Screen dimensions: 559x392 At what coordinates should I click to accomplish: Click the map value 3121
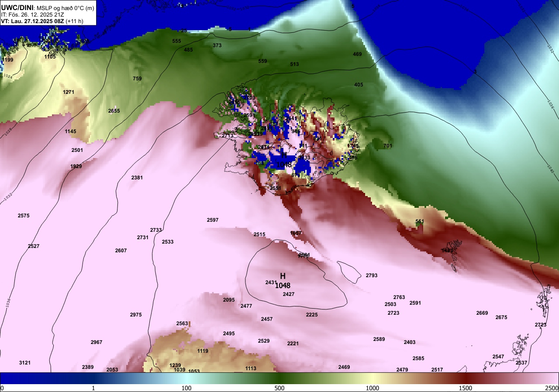pos(25,363)
